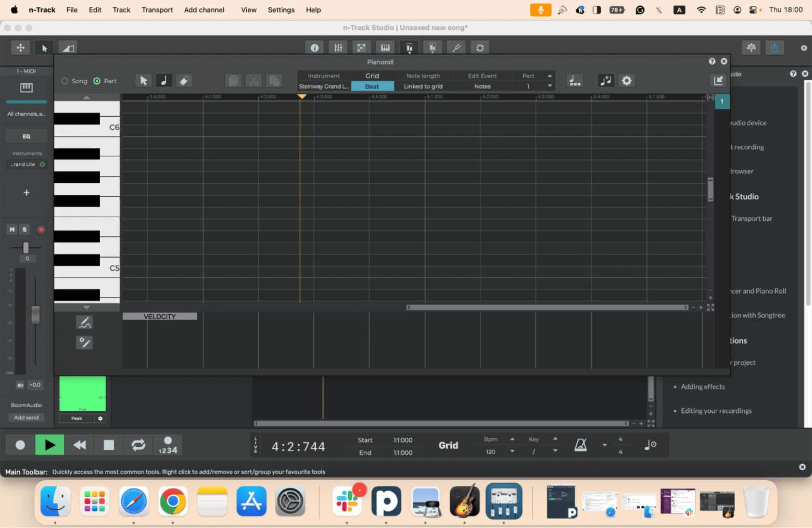
Task: Click the EQ button on track
Action: click(x=27, y=136)
